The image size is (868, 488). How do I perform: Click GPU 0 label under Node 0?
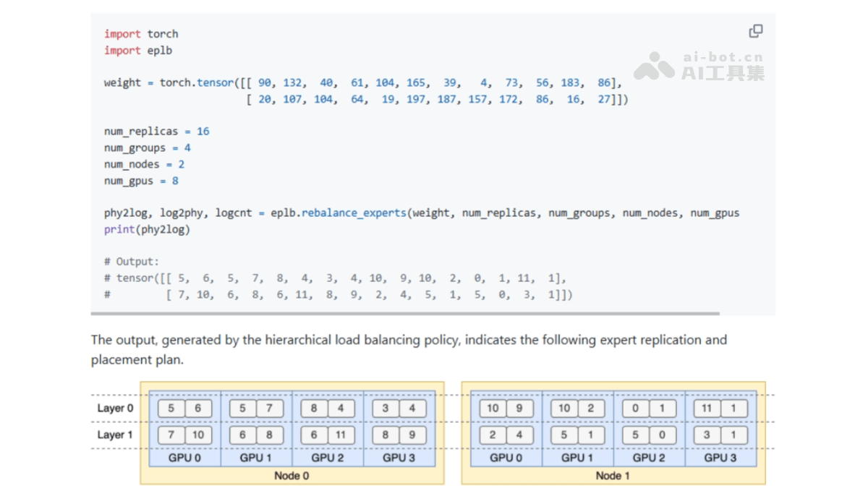tap(184, 457)
